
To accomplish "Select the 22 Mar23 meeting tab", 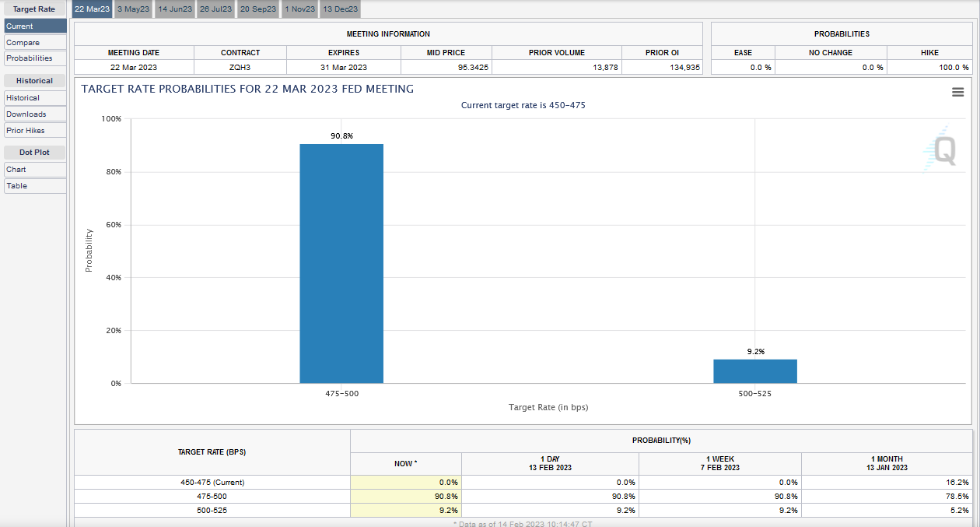I will coord(91,9).
